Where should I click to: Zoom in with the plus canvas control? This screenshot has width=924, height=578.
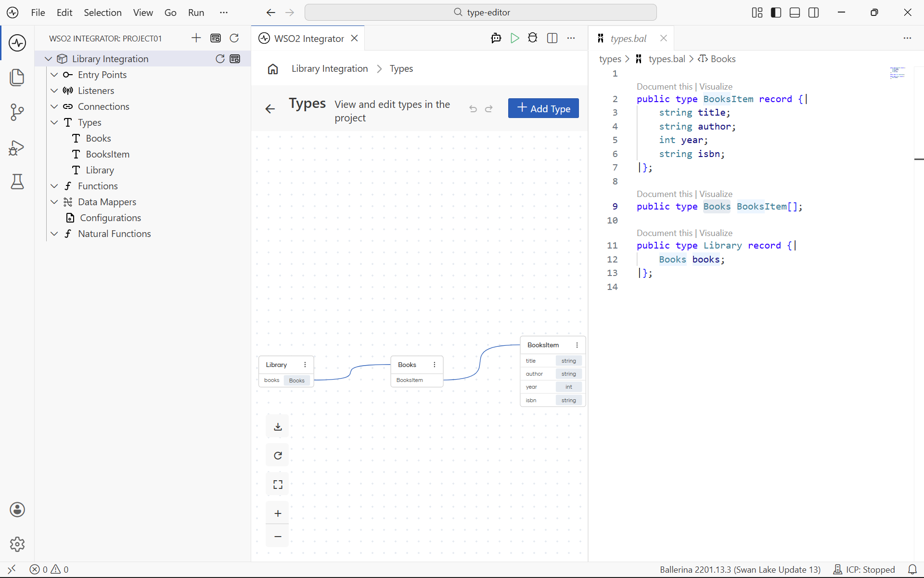(278, 513)
